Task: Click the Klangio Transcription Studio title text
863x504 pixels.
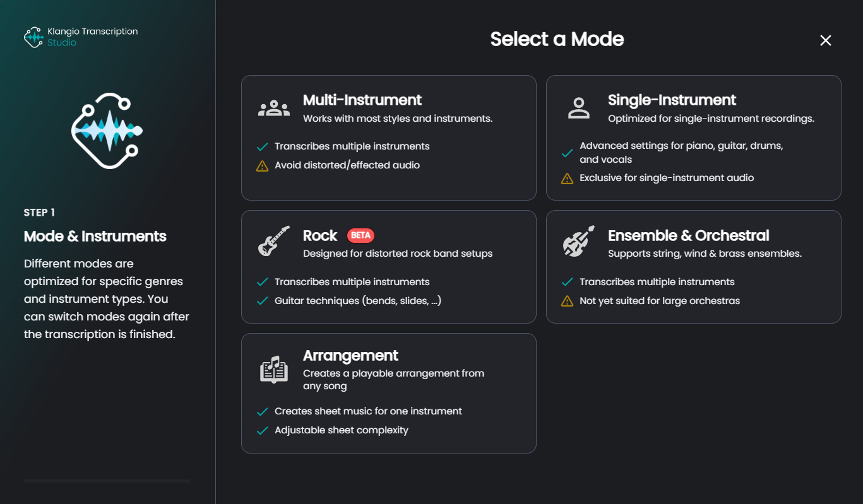Action: 92,37
